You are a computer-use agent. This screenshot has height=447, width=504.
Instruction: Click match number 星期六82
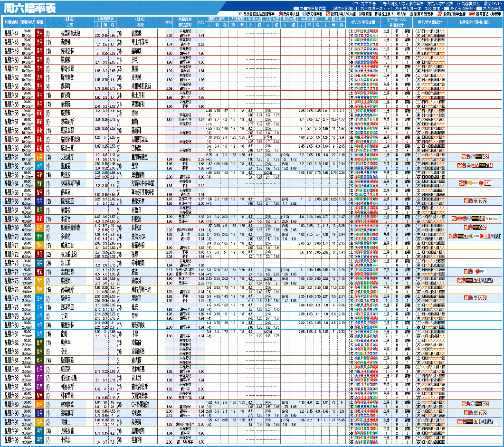[11, 342]
